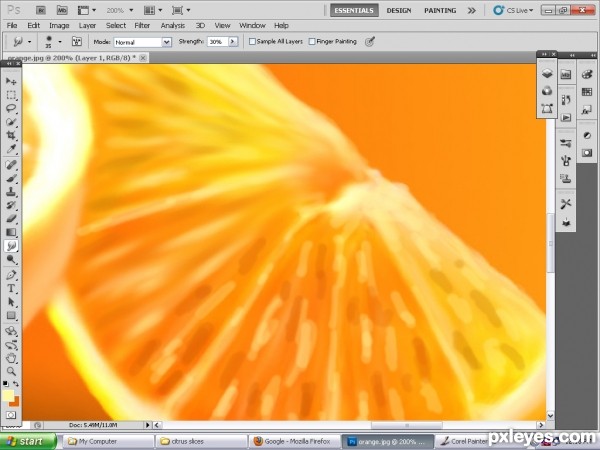Open the Masks panel icon

pyautogui.click(x=587, y=153)
